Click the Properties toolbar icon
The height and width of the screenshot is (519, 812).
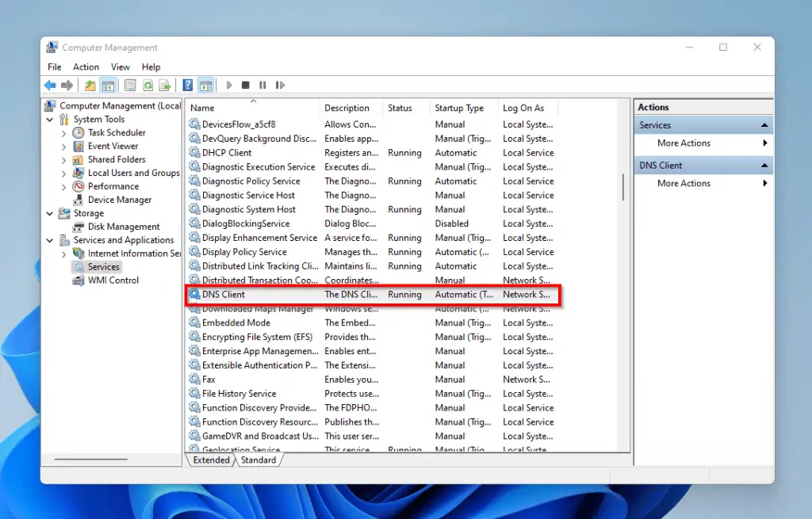129,85
